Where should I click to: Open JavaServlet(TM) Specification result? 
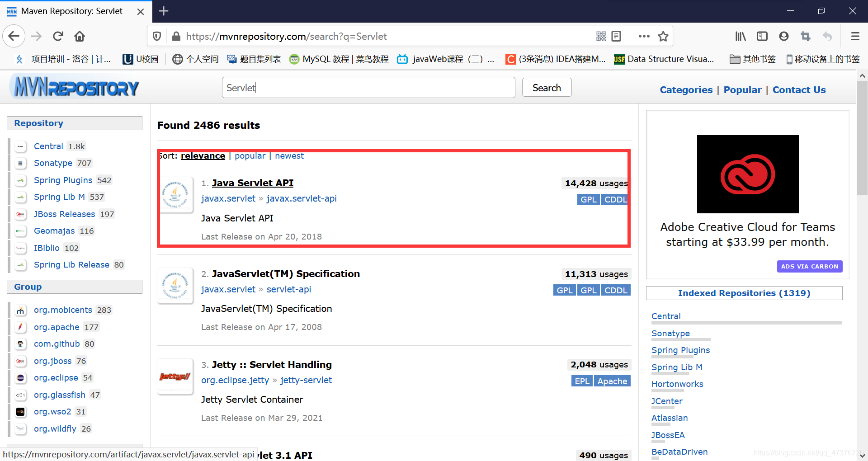tap(286, 274)
